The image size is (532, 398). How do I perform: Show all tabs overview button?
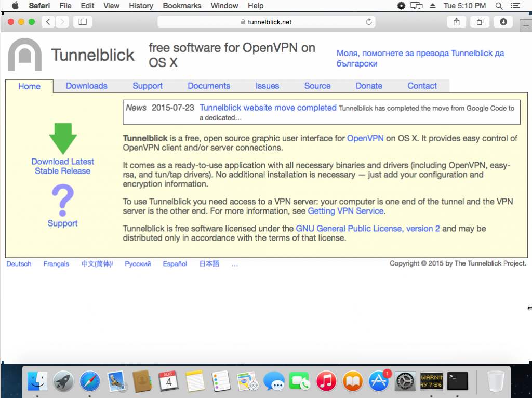480,22
